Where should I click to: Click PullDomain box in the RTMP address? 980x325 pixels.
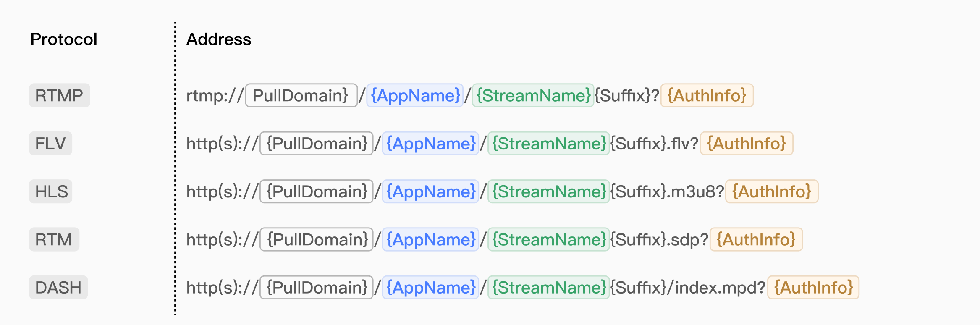[x=301, y=95]
